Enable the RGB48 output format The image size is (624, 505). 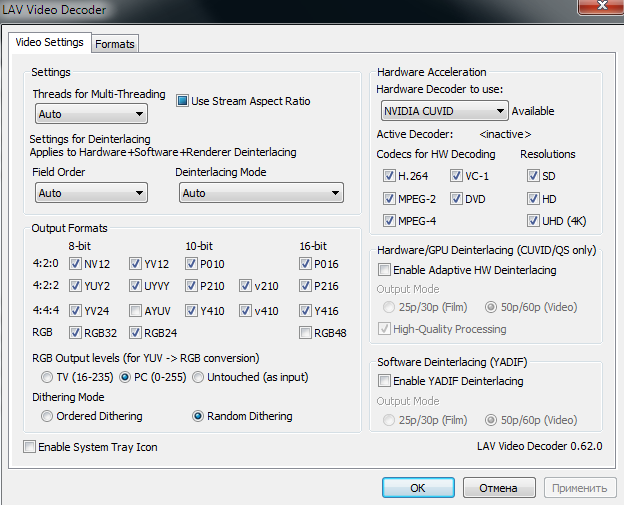[305, 333]
